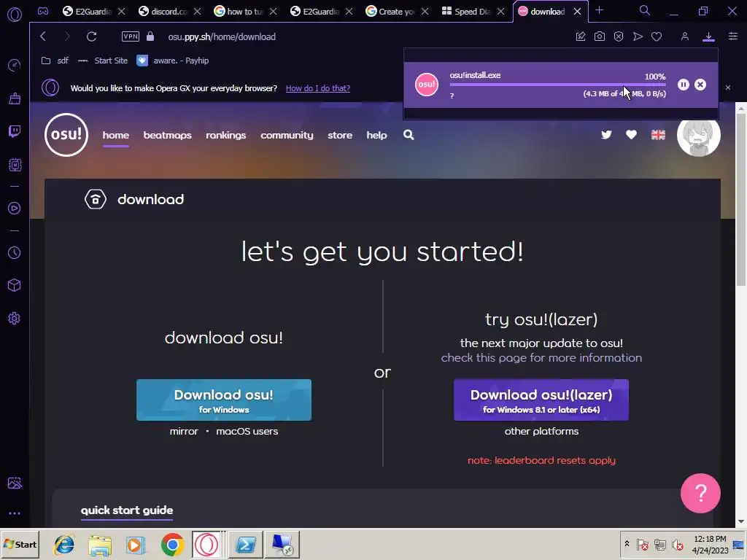Viewport: 747px width, 560px height.
Task: Click the support heart icon on osu!
Action: [x=631, y=135]
